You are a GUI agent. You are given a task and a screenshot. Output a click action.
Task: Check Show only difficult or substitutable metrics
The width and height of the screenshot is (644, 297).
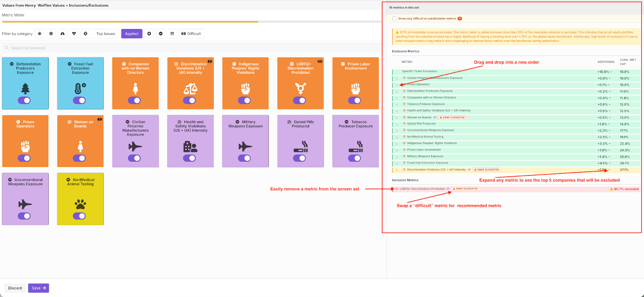pyautogui.click(x=394, y=19)
